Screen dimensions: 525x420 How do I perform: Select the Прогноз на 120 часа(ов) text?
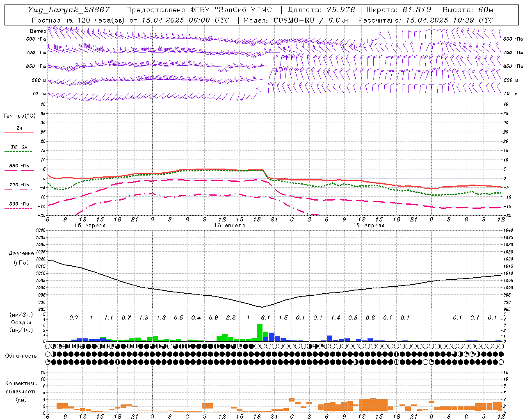pos(79,20)
